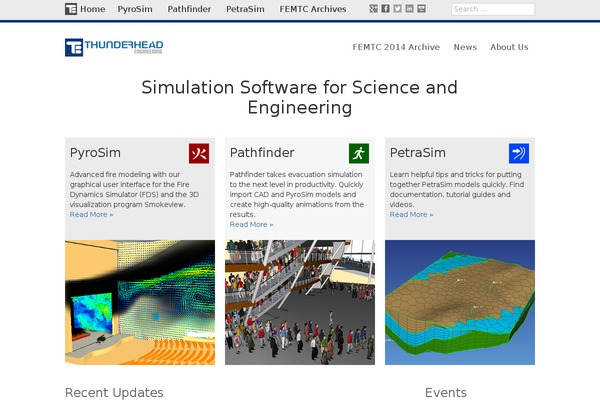Go to Home in top navigation
The height and width of the screenshot is (400, 600).
click(x=93, y=9)
